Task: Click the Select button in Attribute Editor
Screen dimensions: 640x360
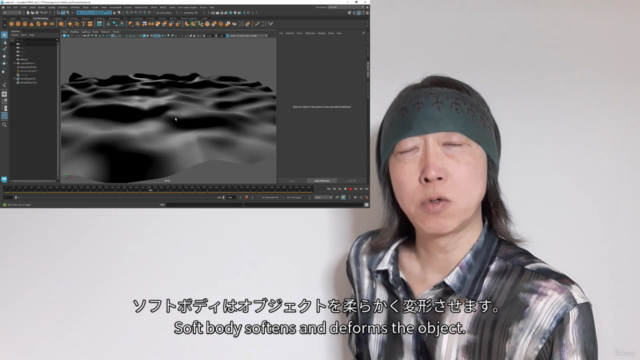Action: point(292,180)
